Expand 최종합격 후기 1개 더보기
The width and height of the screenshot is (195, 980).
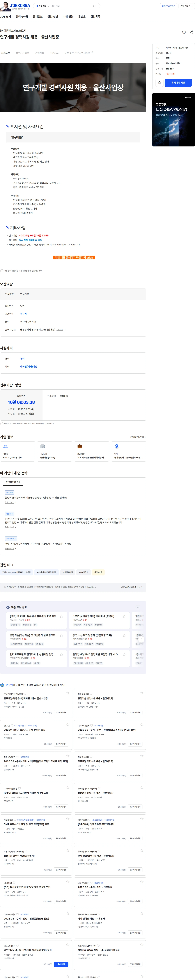point(11,549)
